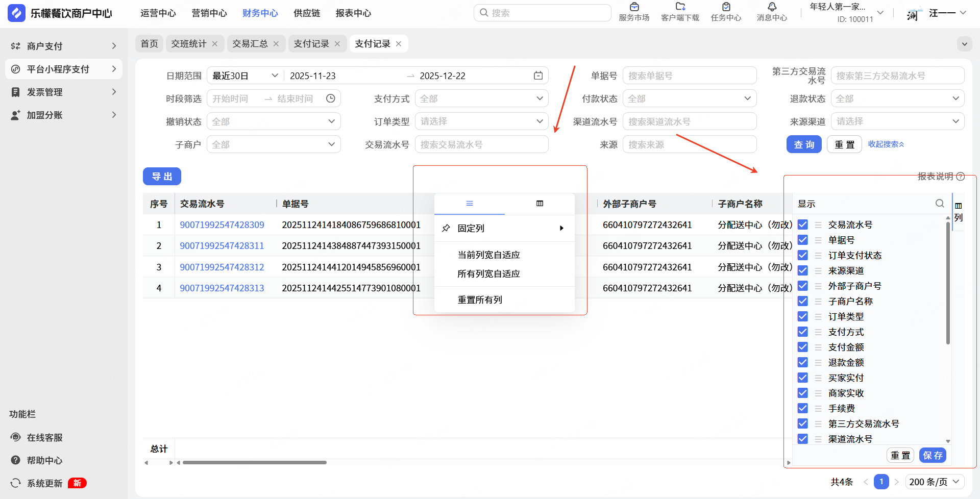980x499 pixels.
Task: Close the active 支付记录 tab
Action: click(399, 44)
